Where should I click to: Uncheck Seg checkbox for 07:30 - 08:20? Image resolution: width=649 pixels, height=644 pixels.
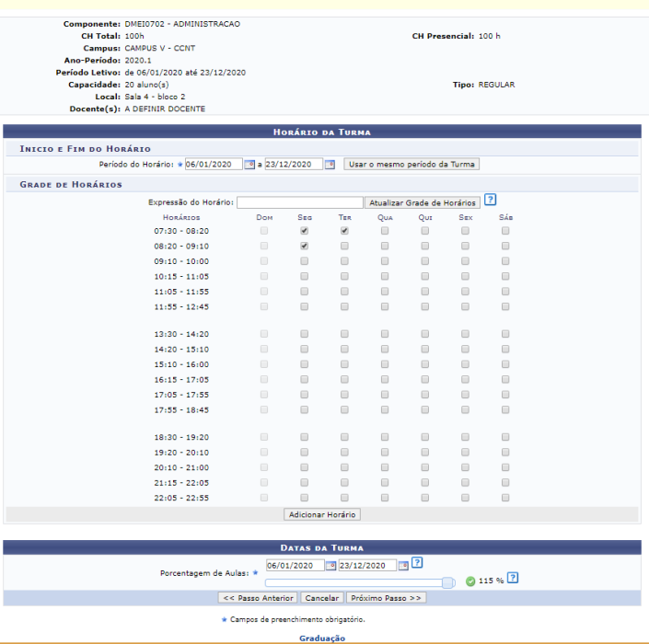pyautogui.click(x=305, y=232)
